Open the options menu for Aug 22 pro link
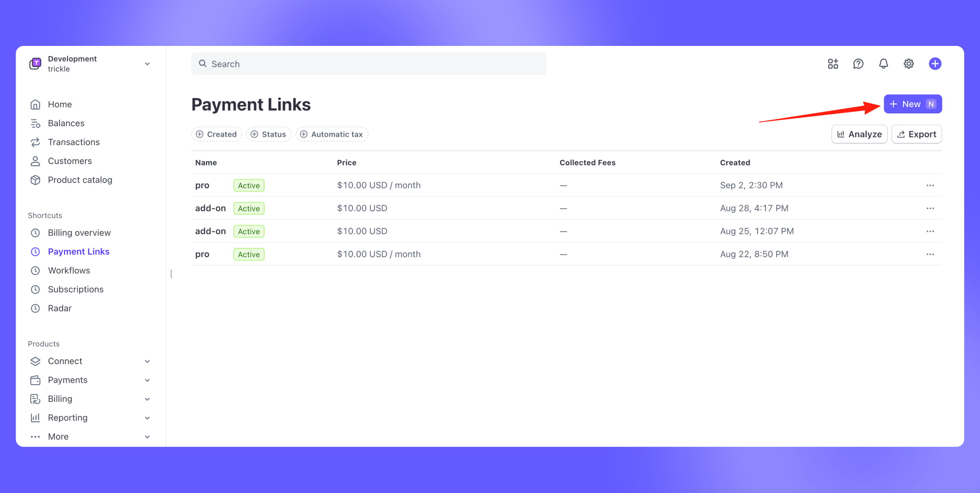 [930, 254]
